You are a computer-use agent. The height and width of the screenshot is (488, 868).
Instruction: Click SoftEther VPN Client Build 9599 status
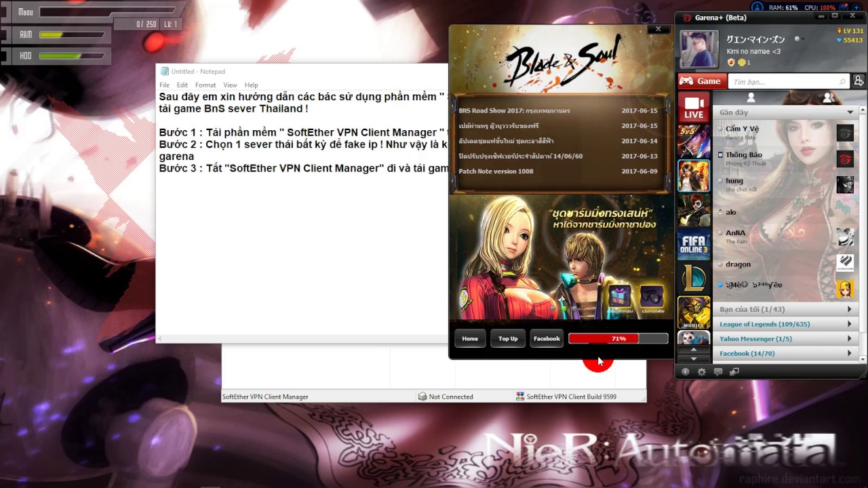click(571, 396)
